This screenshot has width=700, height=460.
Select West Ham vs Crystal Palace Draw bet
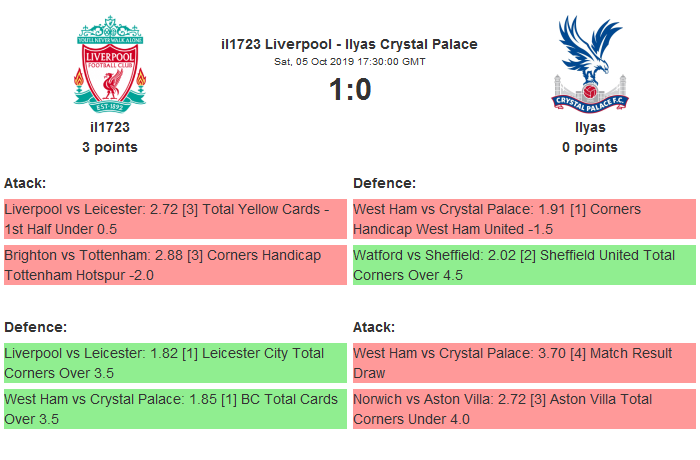point(524,363)
